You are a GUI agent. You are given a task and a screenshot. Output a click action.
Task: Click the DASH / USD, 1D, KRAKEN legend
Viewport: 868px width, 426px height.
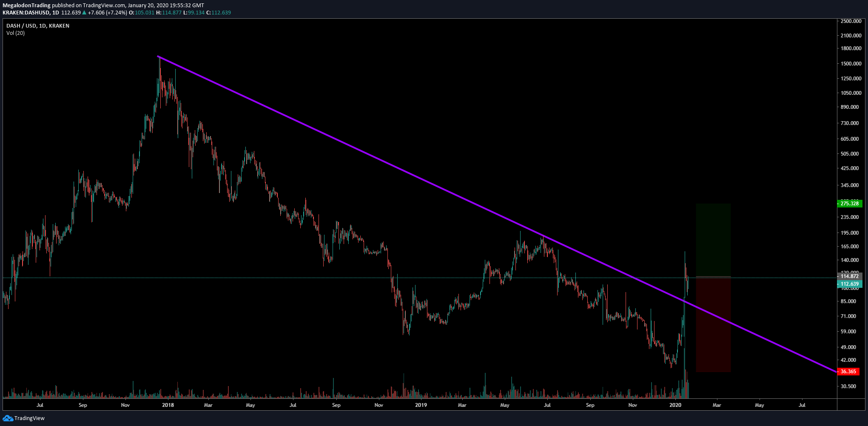coord(38,26)
